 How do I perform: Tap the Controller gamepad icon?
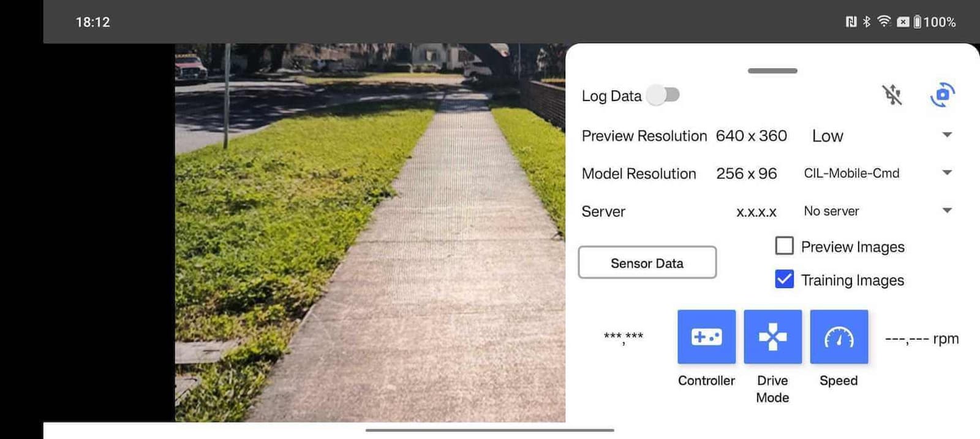click(706, 337)
